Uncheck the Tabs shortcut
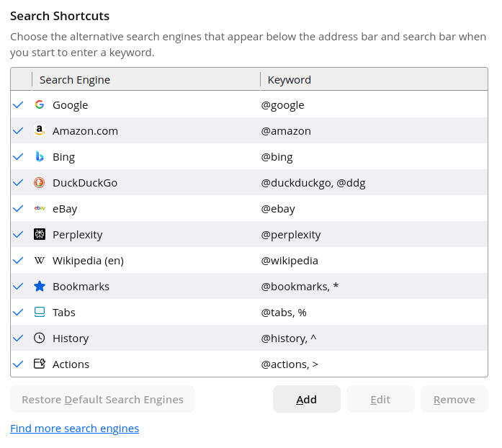Image resolution: width=502 pixels, height=448 pixels. point(18,313)
